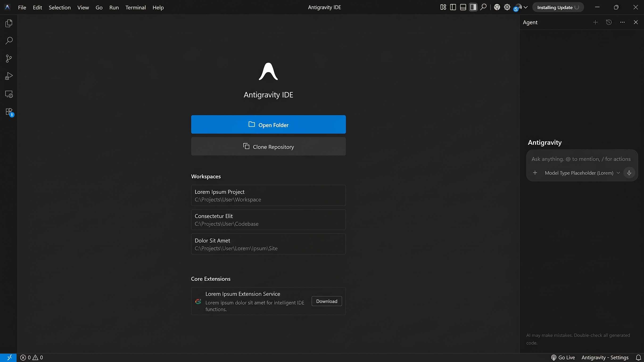Open the browser icon in title bar

[497, 7]
